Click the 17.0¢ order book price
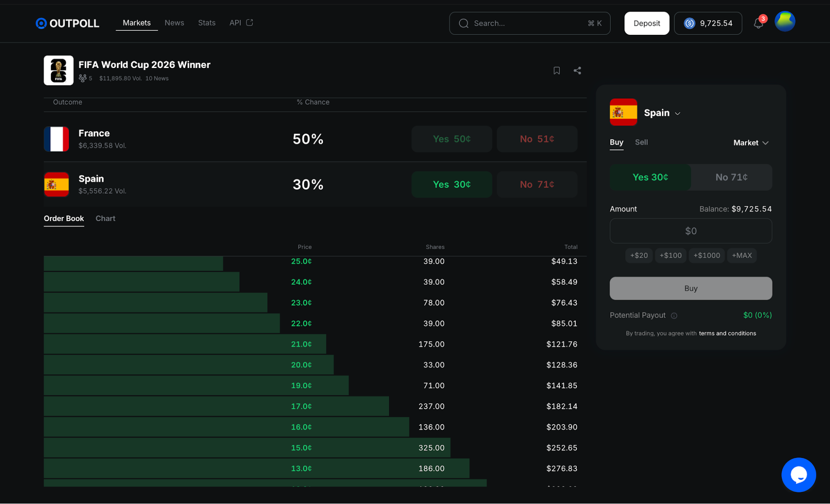830x504 pixels. coord(301,406)
